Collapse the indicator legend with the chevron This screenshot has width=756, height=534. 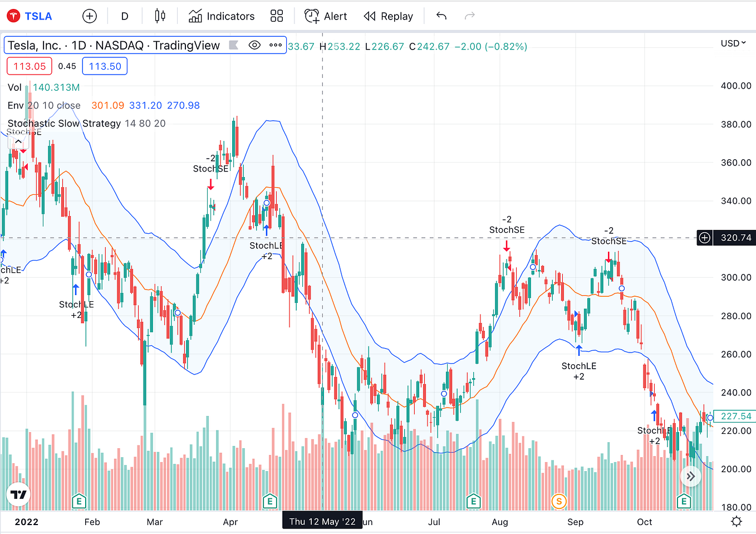[18, 141]
